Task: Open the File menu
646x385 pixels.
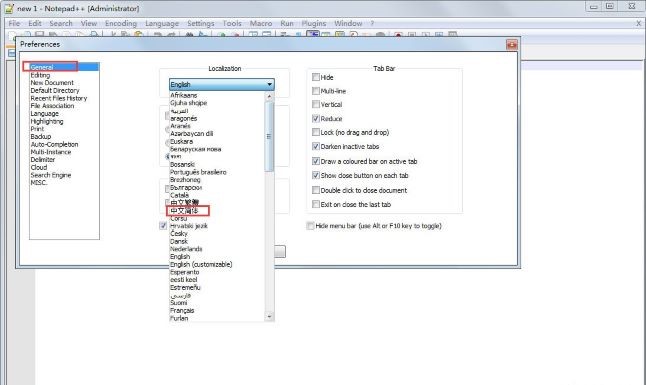Action: coord(14,23)
